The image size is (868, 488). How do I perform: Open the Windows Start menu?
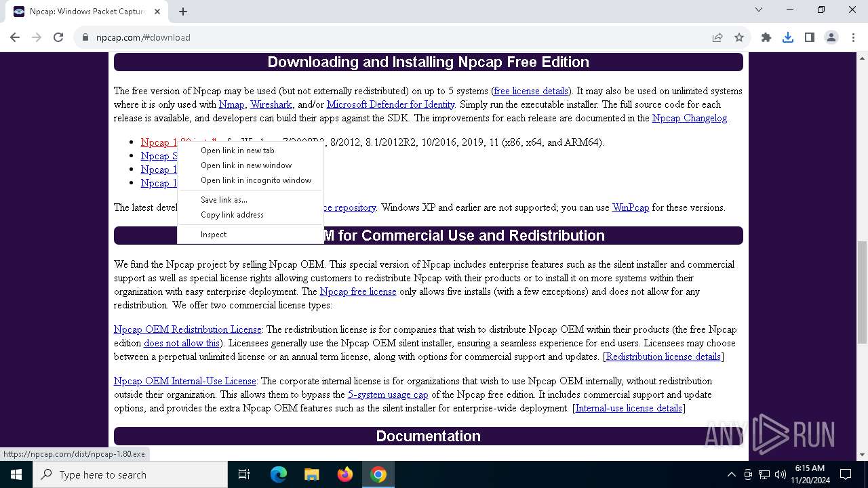16,474
